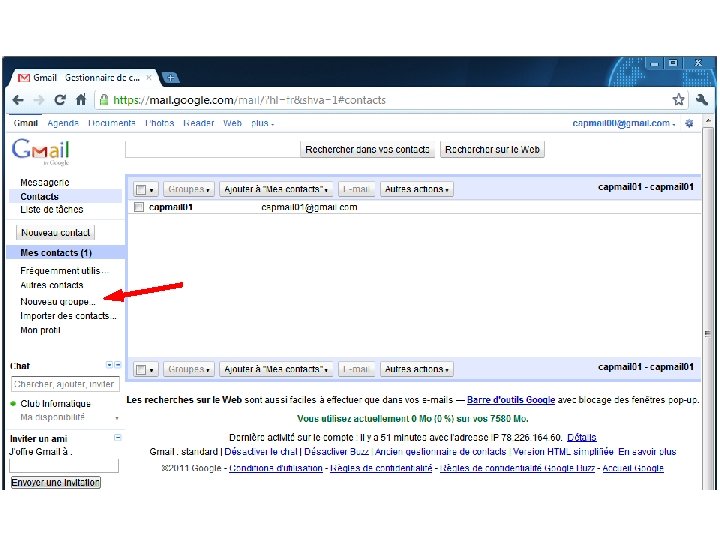
Task: Click the invite email input field
Action: [64, 466]
